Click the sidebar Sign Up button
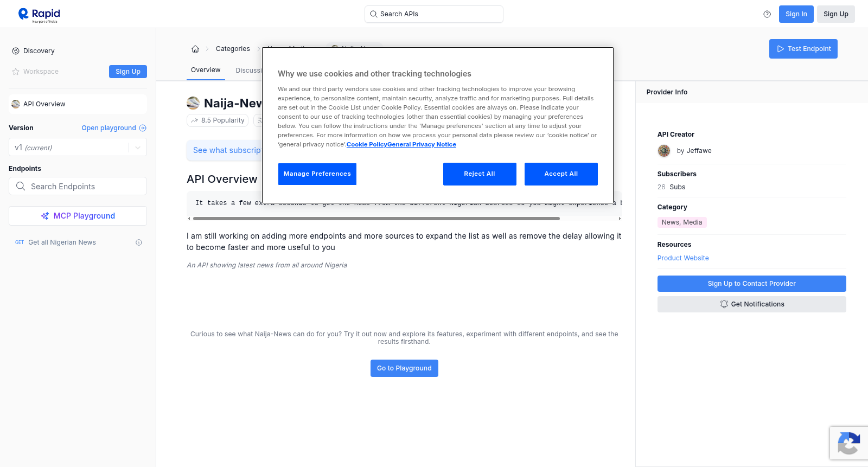868x467 pixels. coord(128,72)
